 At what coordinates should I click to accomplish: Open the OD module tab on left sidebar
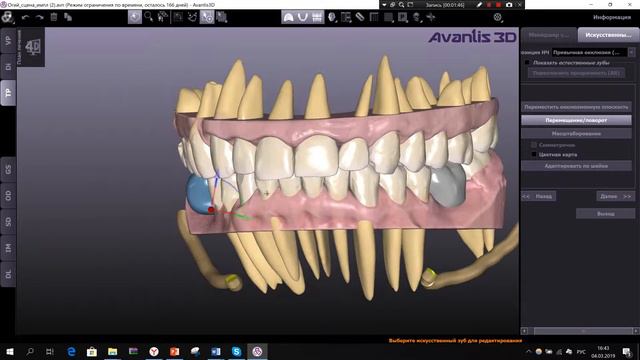[8, 196]
